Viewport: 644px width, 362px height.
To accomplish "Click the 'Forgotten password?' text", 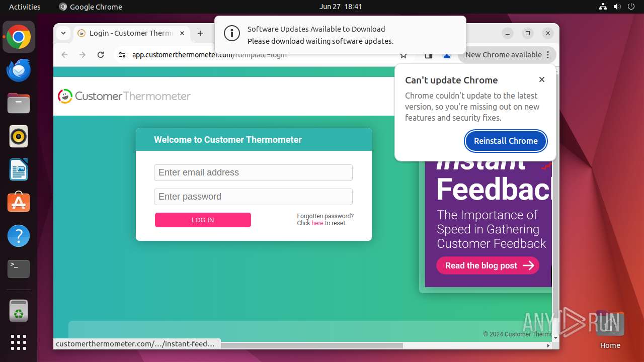I will click(325, 216).
